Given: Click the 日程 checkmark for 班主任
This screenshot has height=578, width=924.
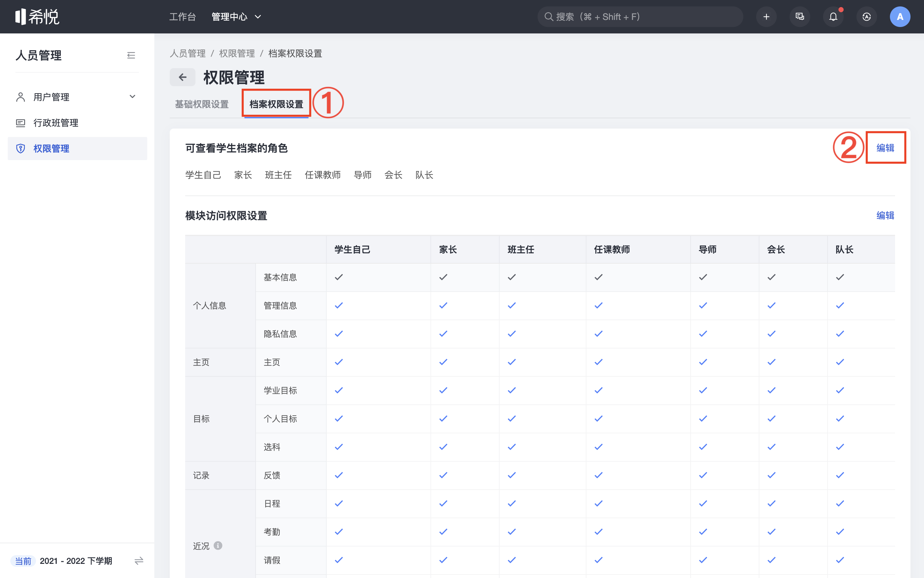Looking at the screenshot, I should (512, 503).
